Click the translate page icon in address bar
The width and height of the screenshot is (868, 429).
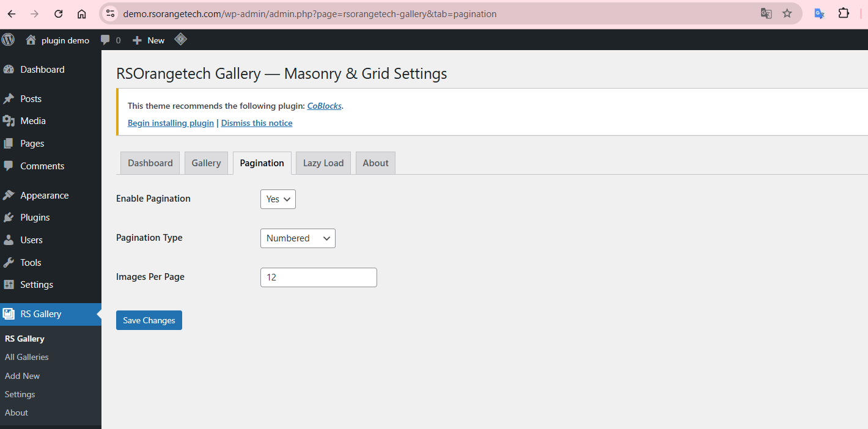pos(766,13)
